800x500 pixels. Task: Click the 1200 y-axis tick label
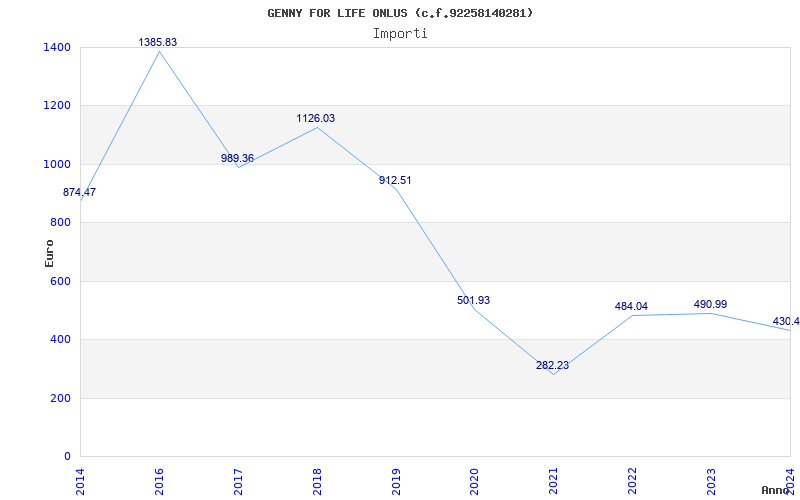[58, 106]
